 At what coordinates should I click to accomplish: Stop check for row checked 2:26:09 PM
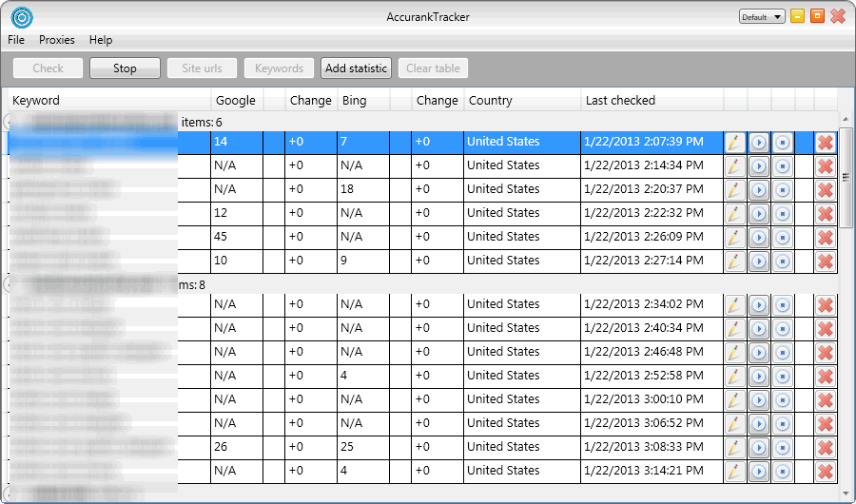click(783, 238)
